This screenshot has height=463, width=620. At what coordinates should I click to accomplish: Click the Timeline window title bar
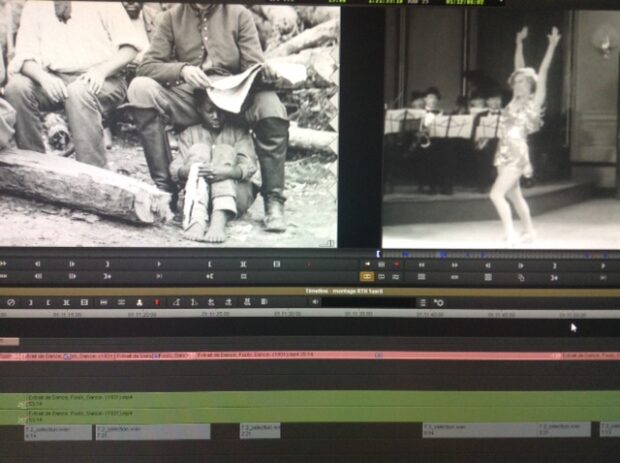(310, 291)
